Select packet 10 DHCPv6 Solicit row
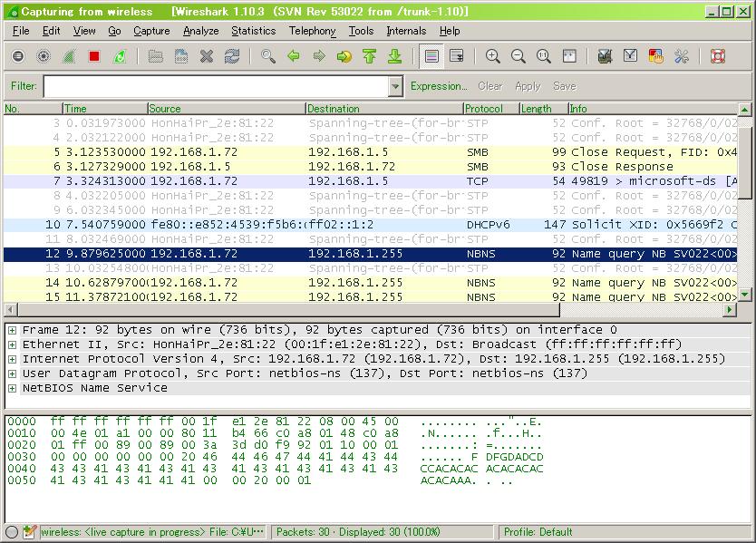The image size is (756, 543). (370, 225)
